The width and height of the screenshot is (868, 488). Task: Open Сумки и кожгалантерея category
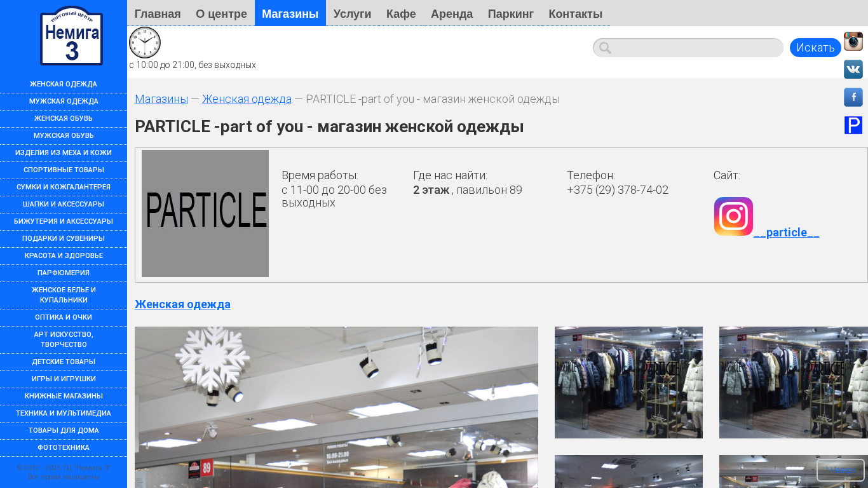tap(64, 187)
